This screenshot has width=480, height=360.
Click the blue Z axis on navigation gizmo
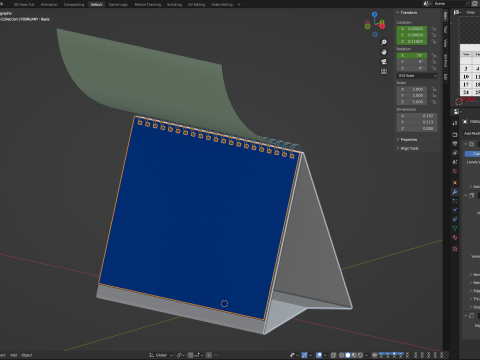375,14
